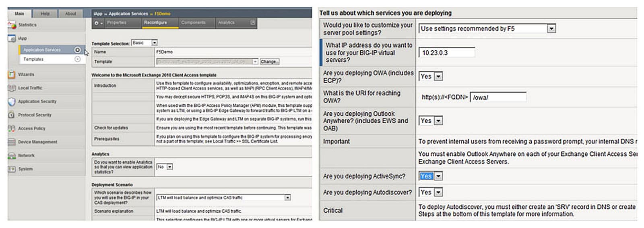644x228 pixels.
Task: Click the plus icon beside Templates
Action: coord(78,59)
